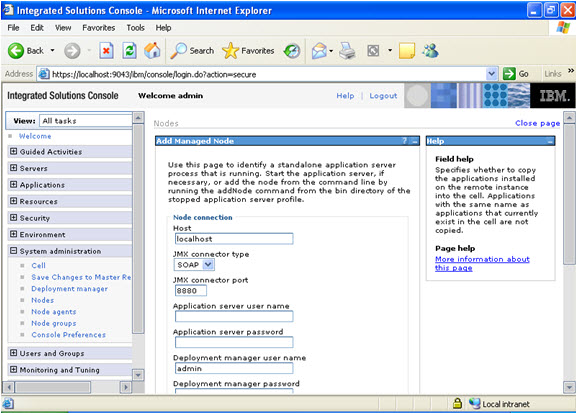Expand the Security section
576x413 pixels.
point(14,218)
